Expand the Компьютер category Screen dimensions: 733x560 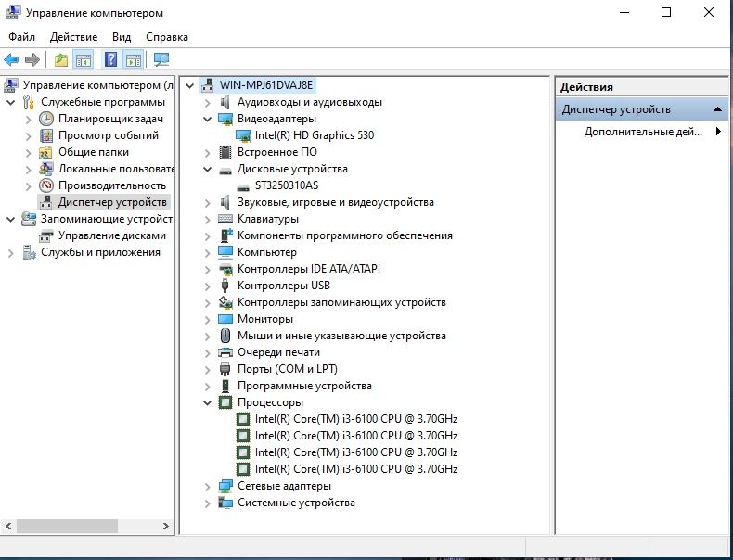pos(208,253)
